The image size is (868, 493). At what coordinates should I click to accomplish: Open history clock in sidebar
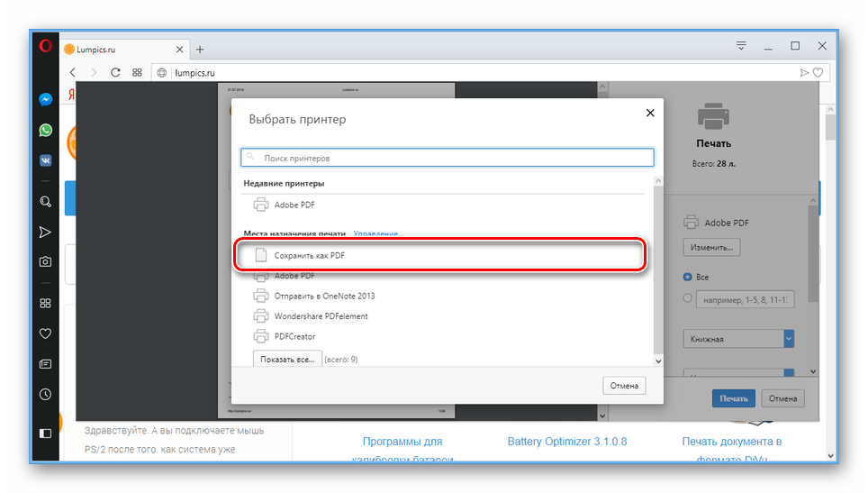tap(45, 395)
